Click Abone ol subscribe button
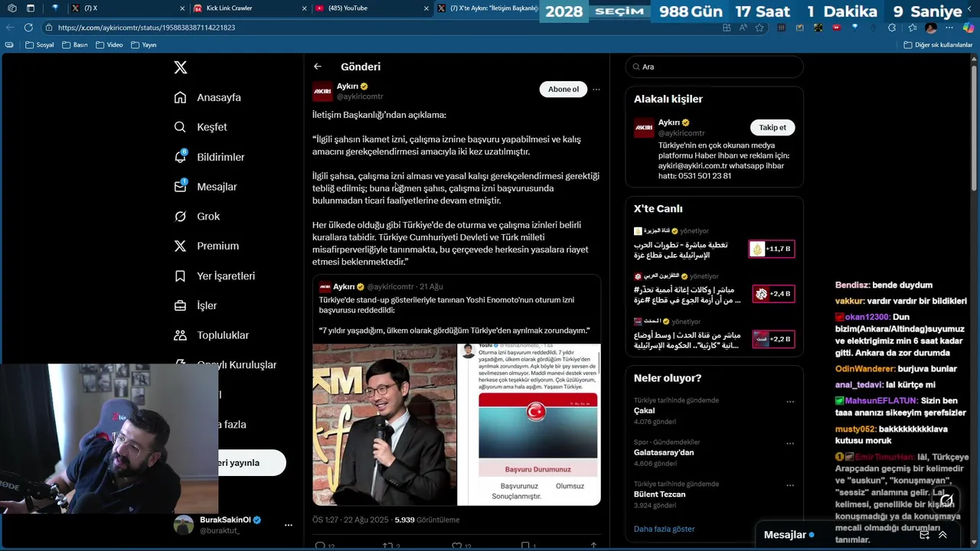The image size is (980, 551). coord(563,90)
